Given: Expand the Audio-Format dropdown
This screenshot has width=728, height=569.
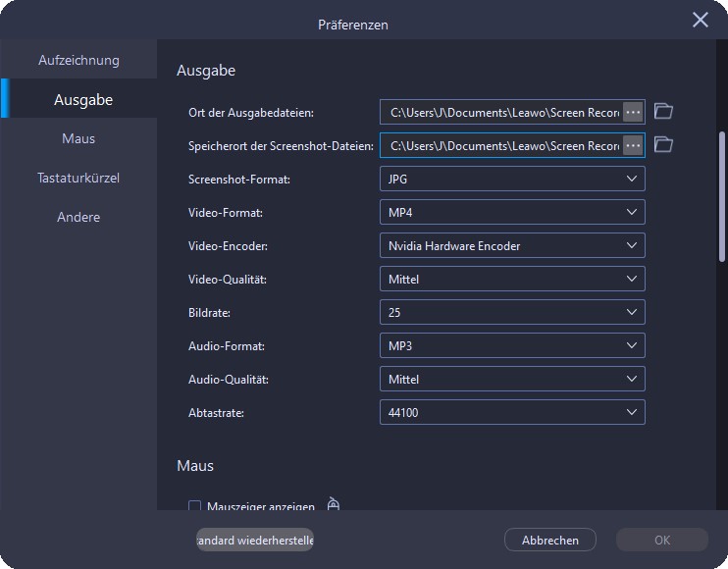Looking at the screenshot, I should click(512, 345).
